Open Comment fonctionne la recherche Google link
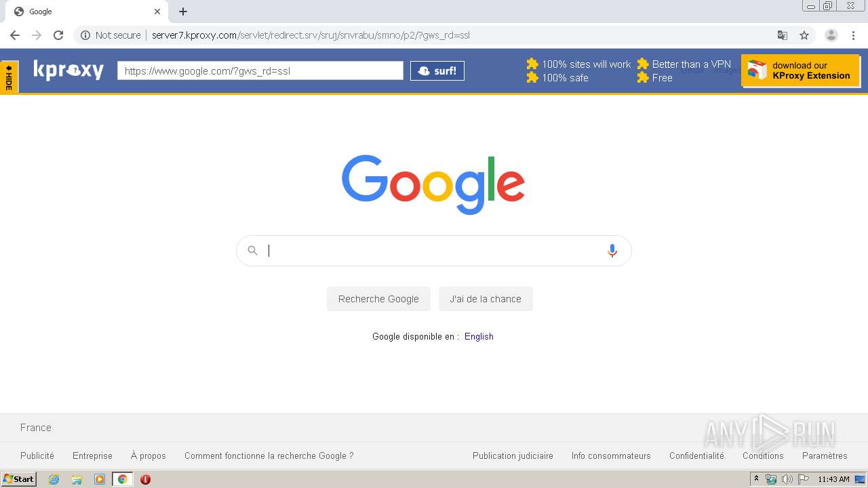 click(269, 456)
